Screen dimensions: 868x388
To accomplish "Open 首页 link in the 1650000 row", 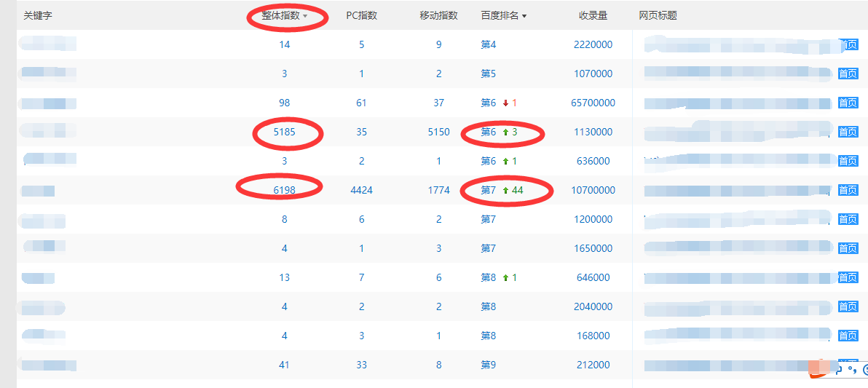I will (848, 248).
